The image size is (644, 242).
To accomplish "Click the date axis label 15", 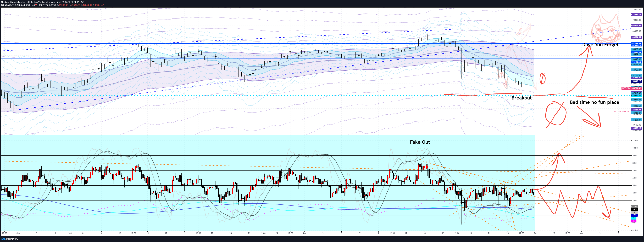I will click(x=147, y=233).
